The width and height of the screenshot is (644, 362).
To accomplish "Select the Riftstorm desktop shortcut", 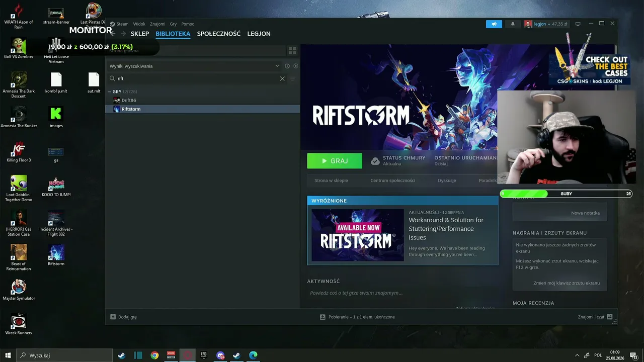I will (56, 255).
